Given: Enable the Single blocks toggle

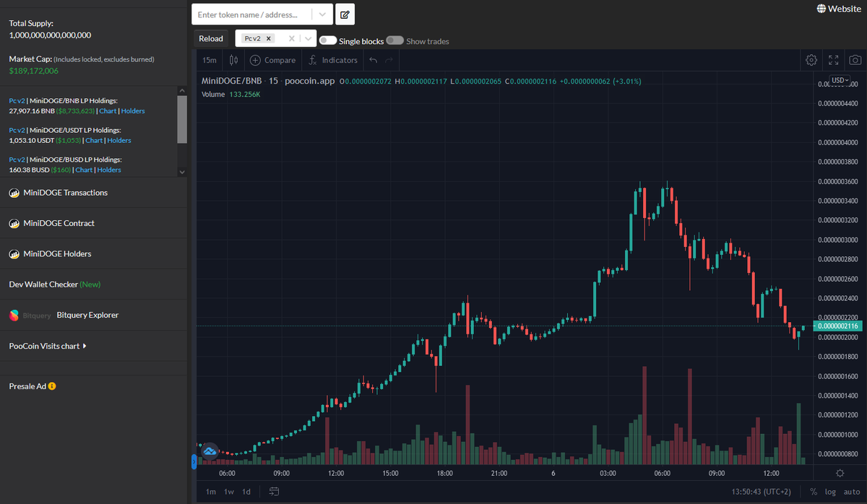Looking at the screenshot, I should click(x=328, y=41).
